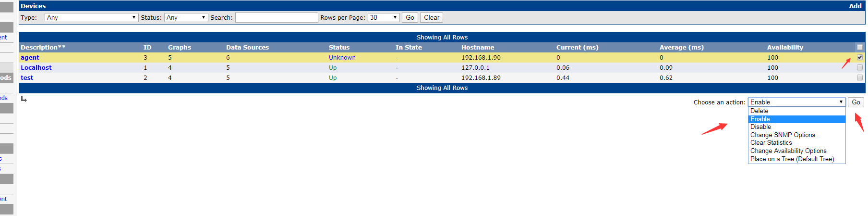Click the Choose an action dropdown
Screen dimensions: 868x216
[x=796, y=102]
